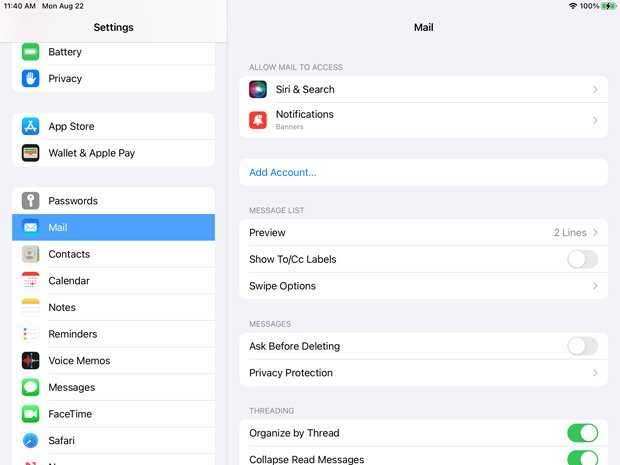Tap the red Notifications bell icon
The image size is (620, 465).
(x=258, y=120)
